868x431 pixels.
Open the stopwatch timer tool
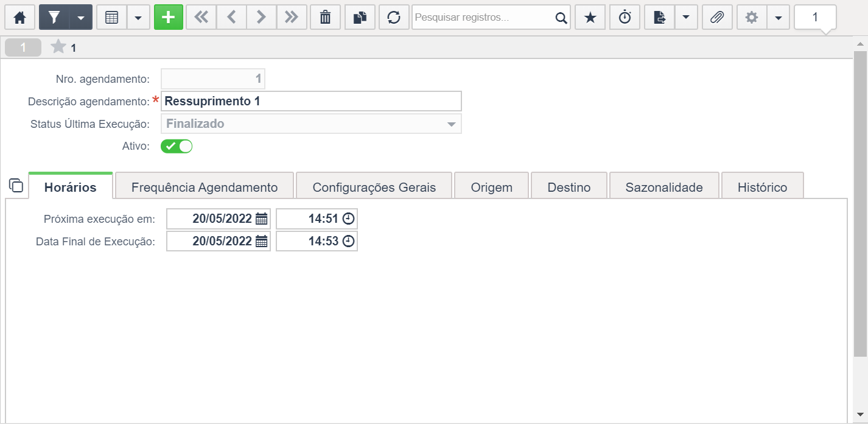click(625, 18)
